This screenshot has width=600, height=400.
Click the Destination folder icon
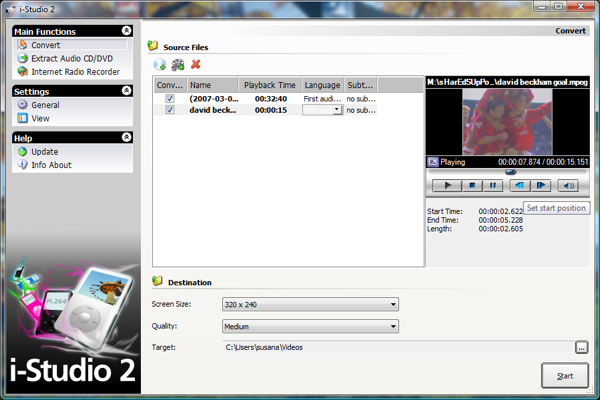(x=157, y=281)
